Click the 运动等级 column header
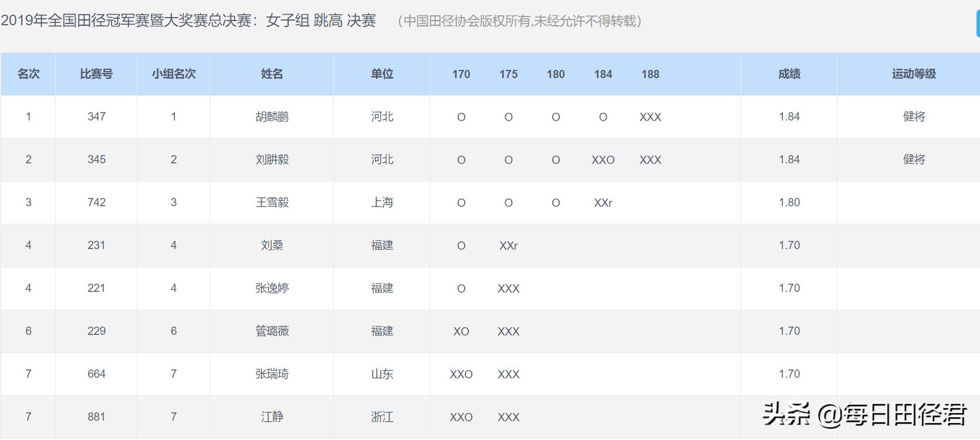 914,74
